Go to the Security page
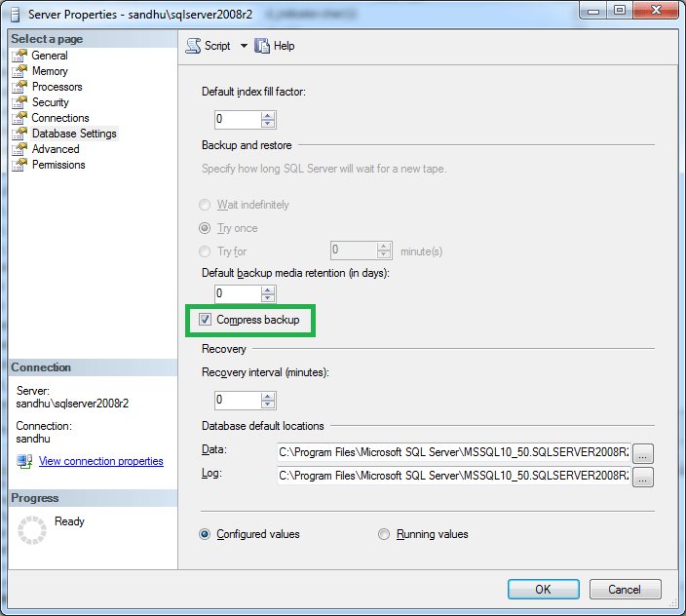This screenshot has width=686, height=616. [x=51, y=102]
